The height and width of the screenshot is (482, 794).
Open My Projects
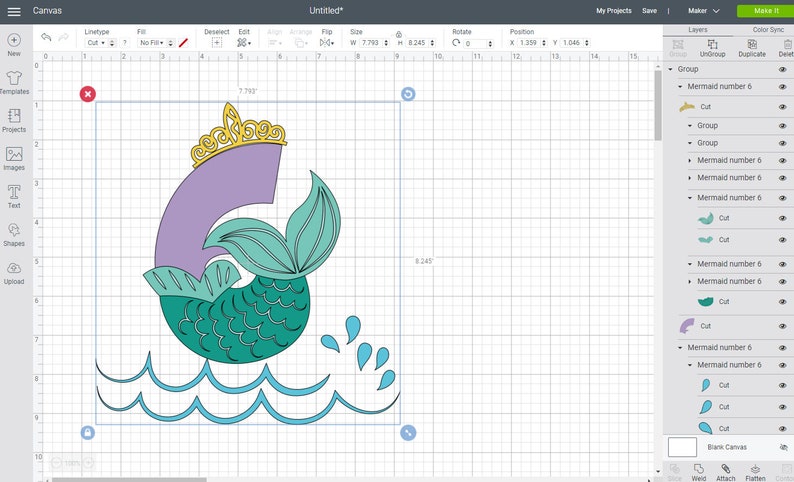pos(614,11)
